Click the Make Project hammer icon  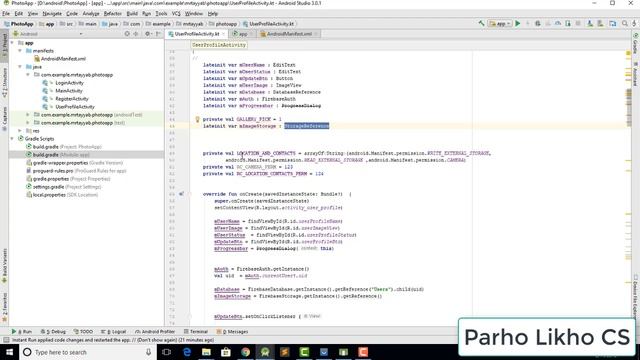coord(481,24)
